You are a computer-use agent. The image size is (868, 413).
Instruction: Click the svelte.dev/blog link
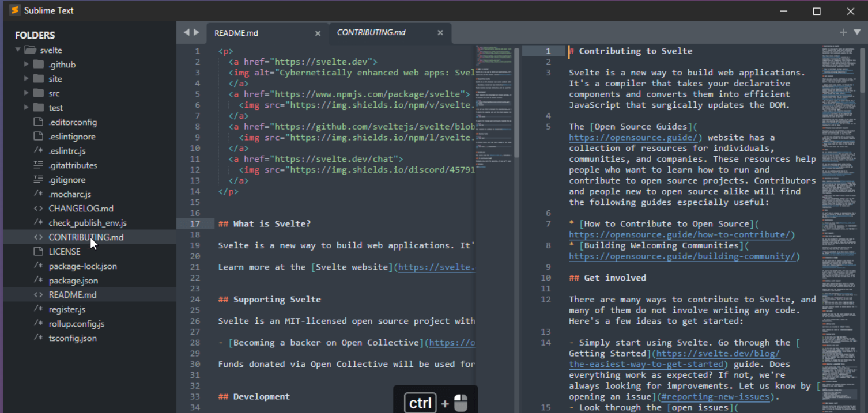click(x=718, y=354)
